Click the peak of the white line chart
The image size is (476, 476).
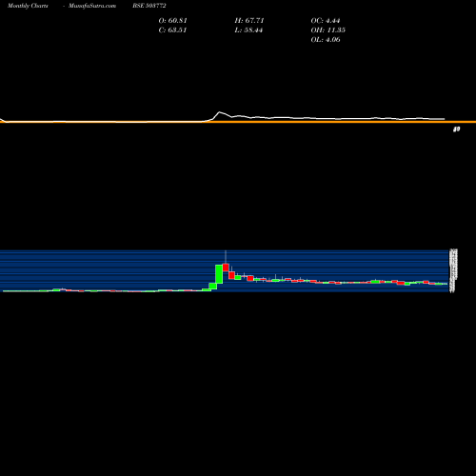[x=219, y=112]
